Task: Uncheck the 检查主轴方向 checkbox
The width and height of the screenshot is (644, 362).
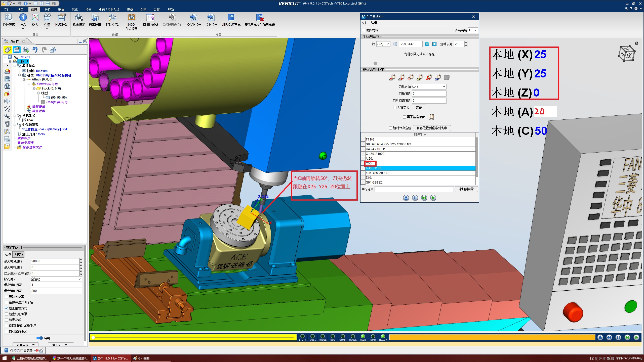Action: coord(7,308)
